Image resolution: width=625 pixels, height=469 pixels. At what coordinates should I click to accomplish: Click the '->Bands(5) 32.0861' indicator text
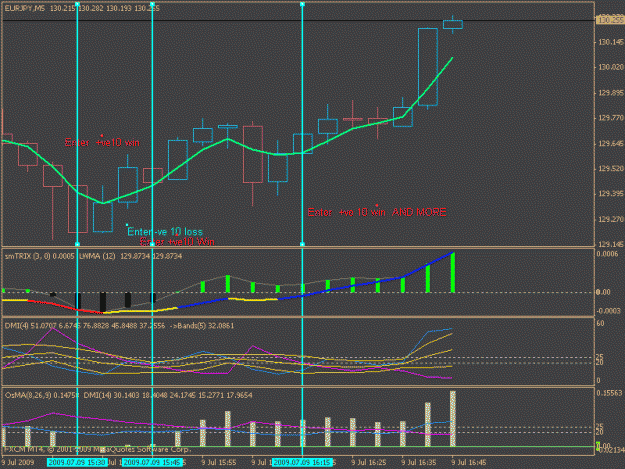[x=202, y=326]
